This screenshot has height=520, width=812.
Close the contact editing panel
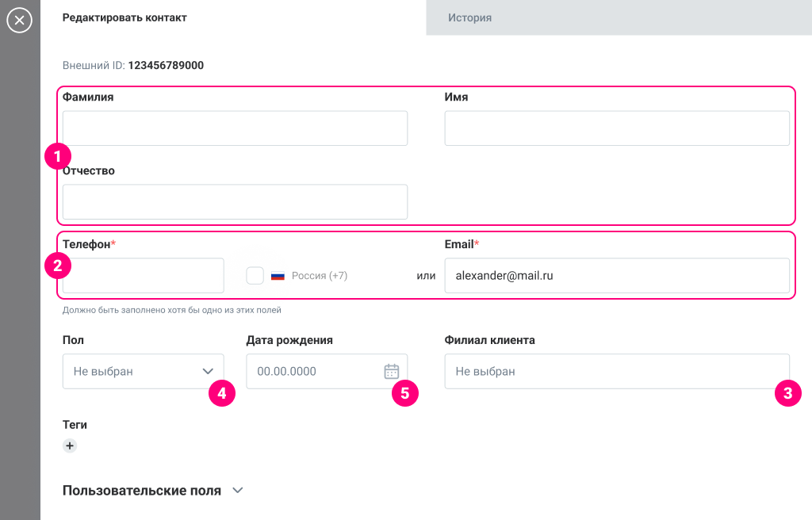[x=19, y=20]
